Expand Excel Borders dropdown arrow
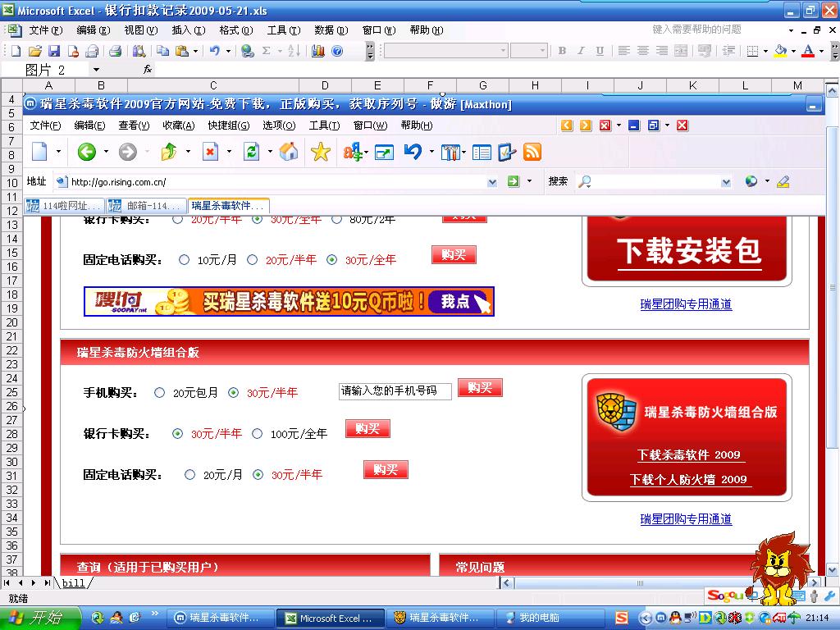Image resolution: width=840 pixels, height=630 pixels. point(765,51)
